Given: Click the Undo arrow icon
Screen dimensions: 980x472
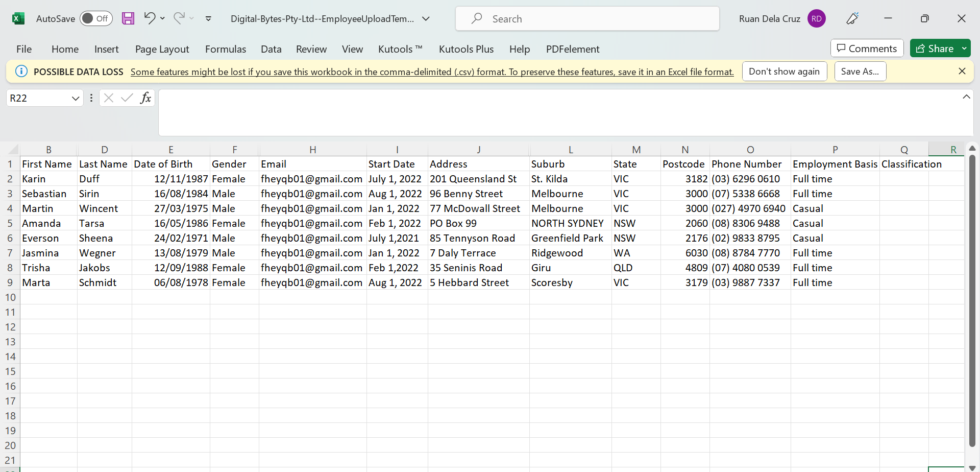Looking at the screenshot, I should [x=150, y=18].
